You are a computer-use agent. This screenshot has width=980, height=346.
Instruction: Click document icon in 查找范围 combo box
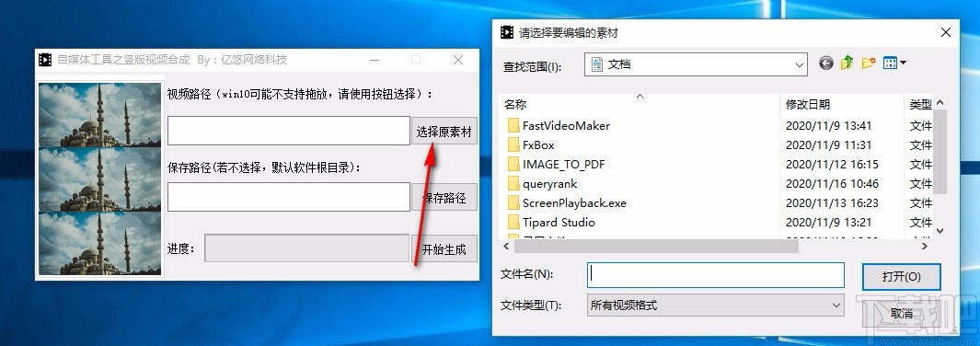coord(597,64)
